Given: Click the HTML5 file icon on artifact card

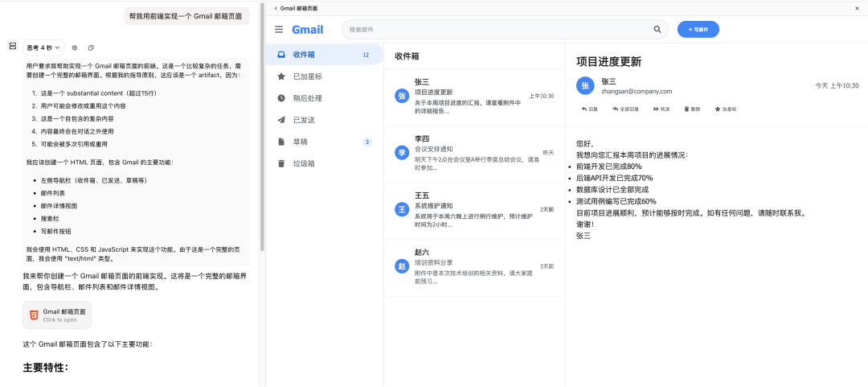Looking at the screenshot, I should (x=34, y=315).
